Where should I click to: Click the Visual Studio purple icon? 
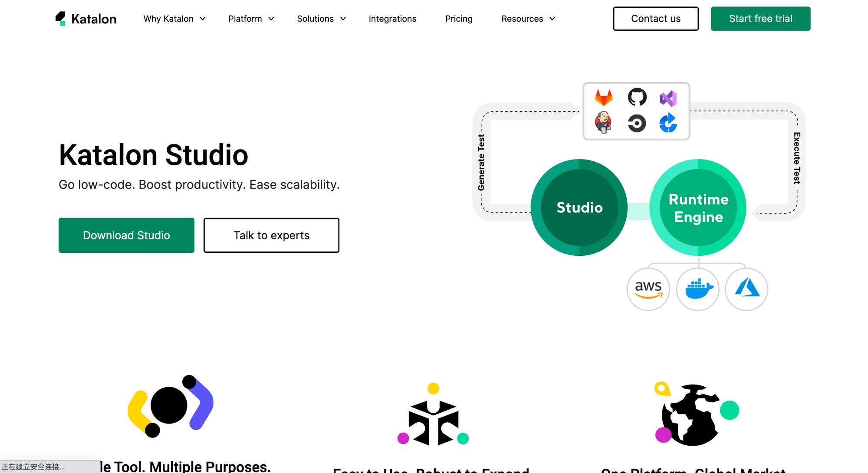pos(668,98)
